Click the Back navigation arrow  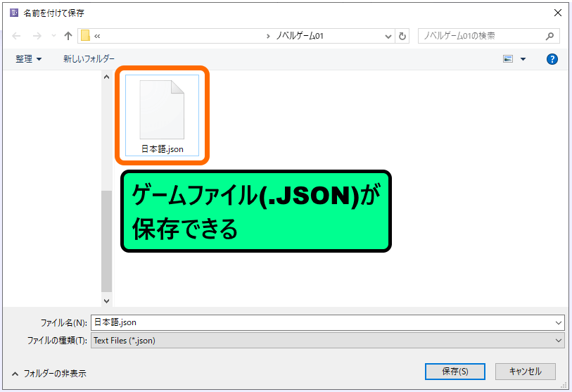(x=17, y=36)
